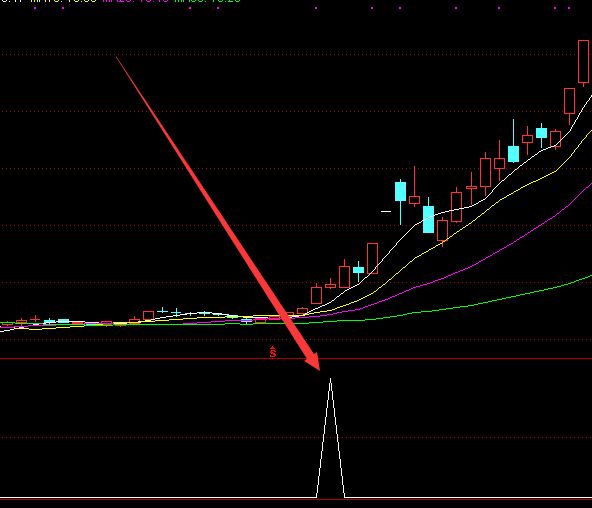Click the first red breakout candlestick
The image size is (592, 508).
[x=316, y=295]
